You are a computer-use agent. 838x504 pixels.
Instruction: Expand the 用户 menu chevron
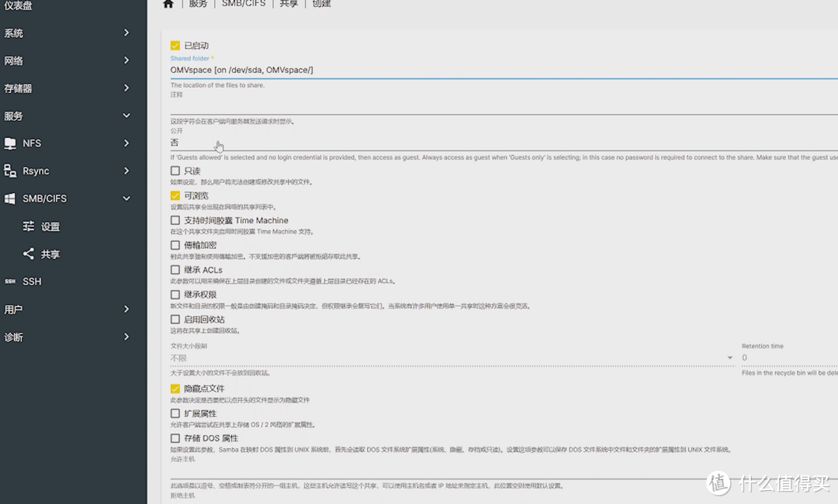point(126,309)
